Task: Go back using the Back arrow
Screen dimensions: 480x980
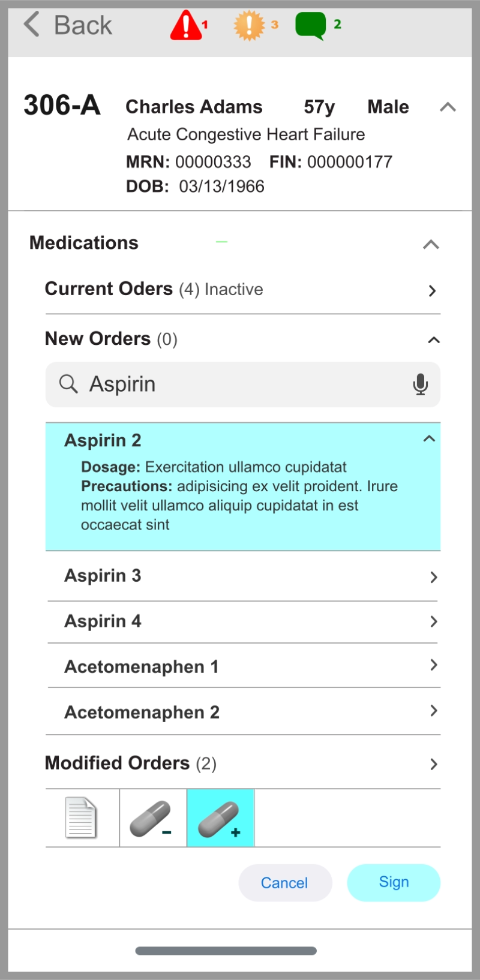Action: 67,25
